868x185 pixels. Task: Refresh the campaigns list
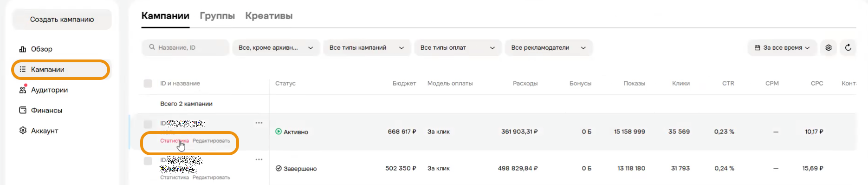click(x=848, y=47)
